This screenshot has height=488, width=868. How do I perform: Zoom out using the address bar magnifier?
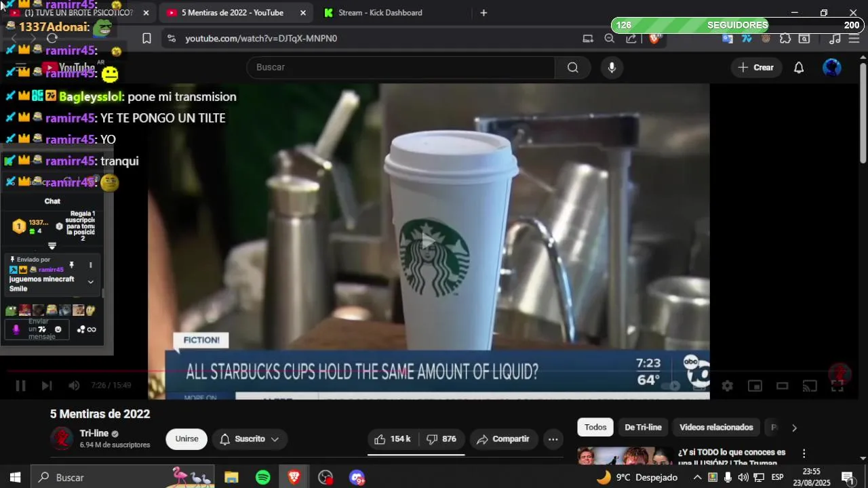(x=609, y=39)
